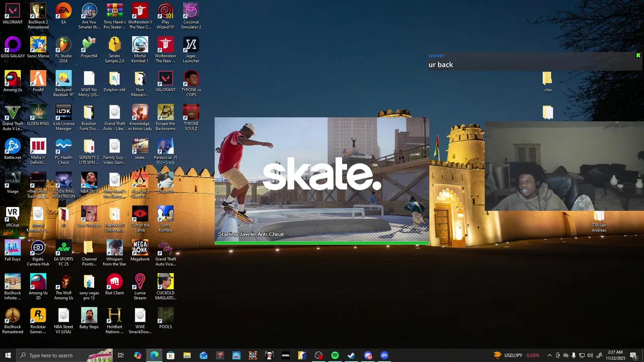
Task: Launch FiveM from the desktop
Action: pyautogui.click(x=38, y=81)
